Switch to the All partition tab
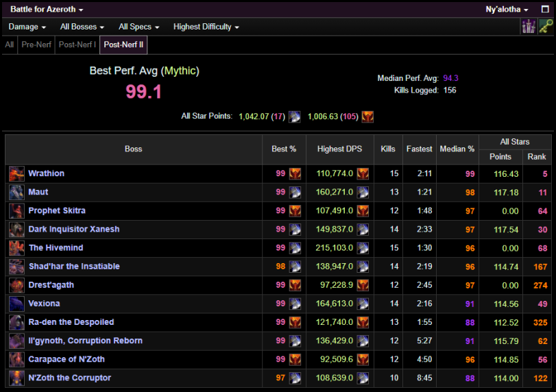 tap(10, 45)
